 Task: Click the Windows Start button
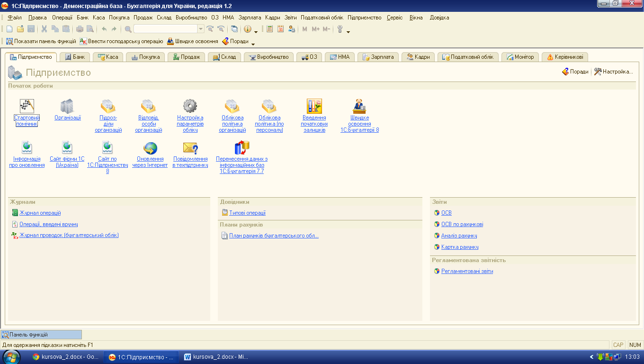coord(11,356)
